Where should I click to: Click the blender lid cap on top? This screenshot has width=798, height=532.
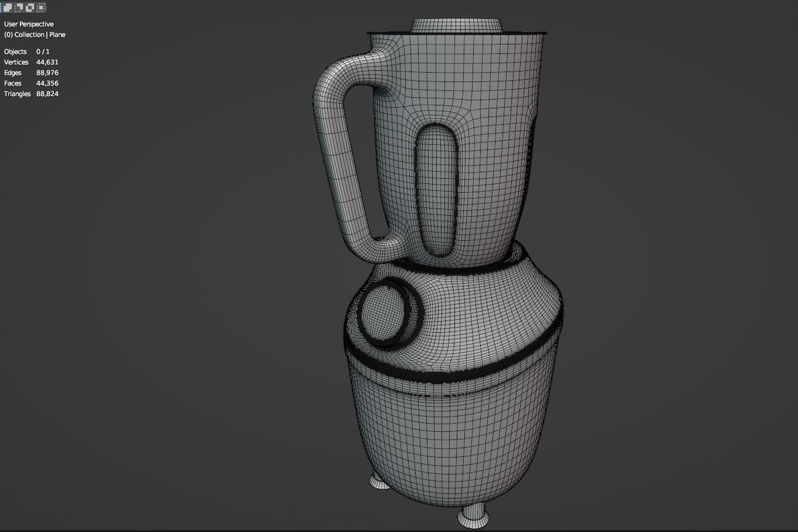pos(456,25)
